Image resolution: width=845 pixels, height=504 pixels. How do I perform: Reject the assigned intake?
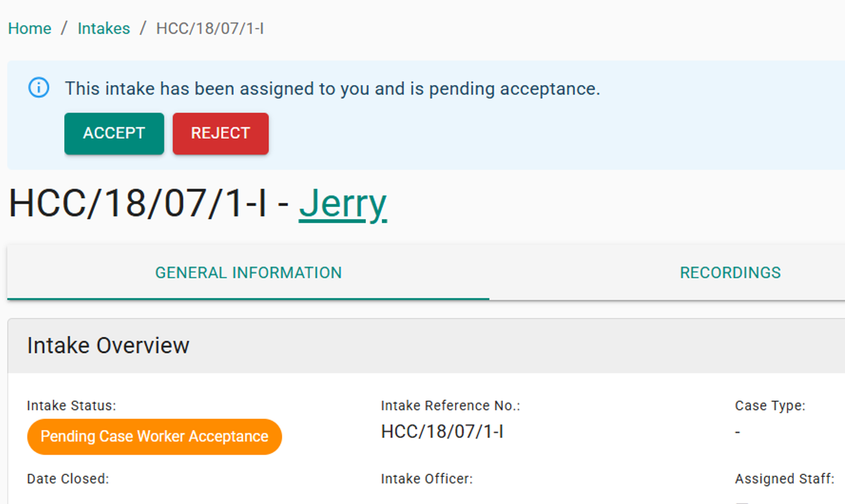pos(220,133)
